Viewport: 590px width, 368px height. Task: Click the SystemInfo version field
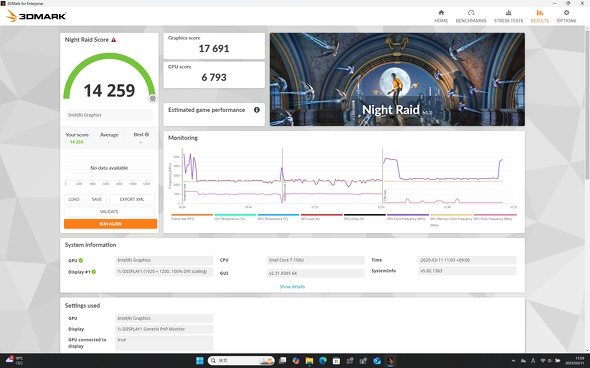tap(467, 271)
